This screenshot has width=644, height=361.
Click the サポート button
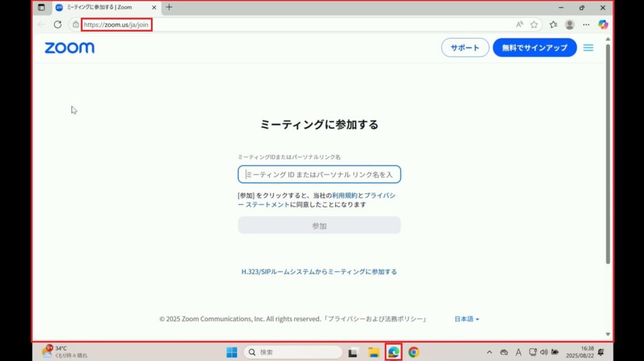click(465, 48)
